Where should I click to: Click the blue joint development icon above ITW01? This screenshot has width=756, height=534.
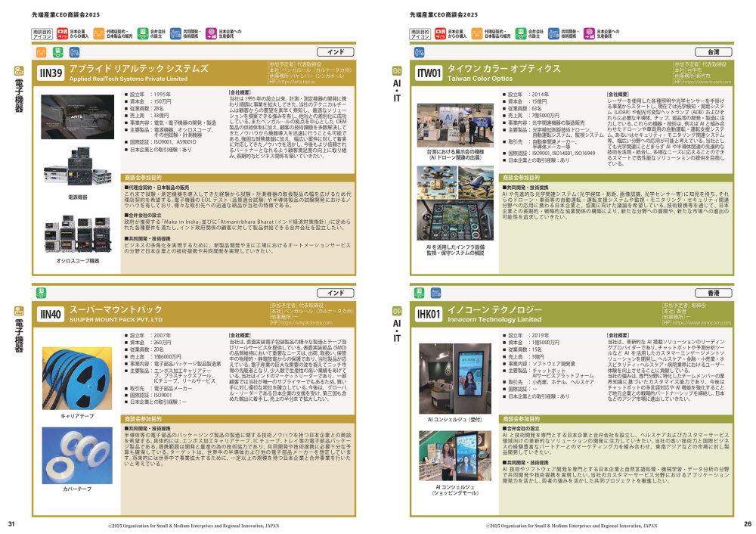tap(418, 52)
